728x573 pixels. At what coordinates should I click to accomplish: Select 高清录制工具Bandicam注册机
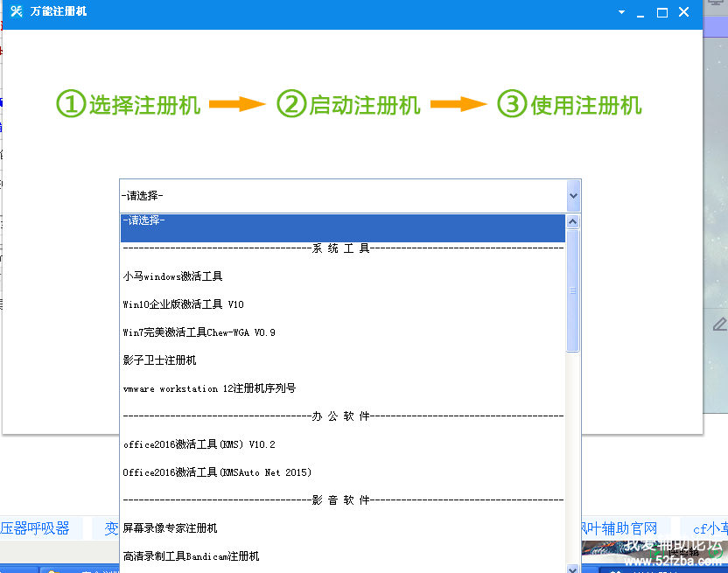[192, 556]
